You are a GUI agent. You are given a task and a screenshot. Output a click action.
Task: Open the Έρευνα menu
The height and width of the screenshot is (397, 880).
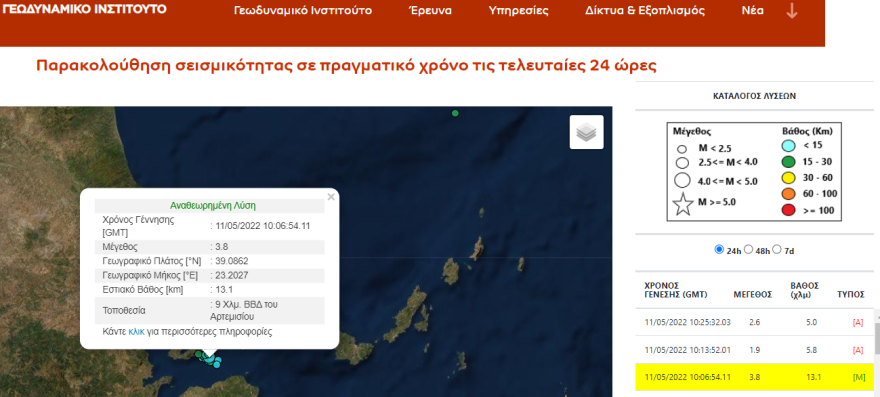(430, 11)
